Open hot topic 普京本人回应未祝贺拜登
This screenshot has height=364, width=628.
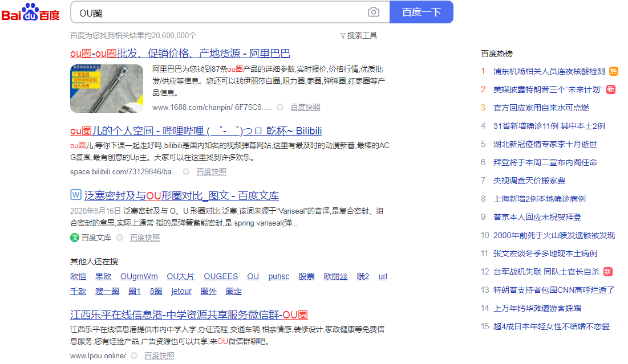coord(537,217)
